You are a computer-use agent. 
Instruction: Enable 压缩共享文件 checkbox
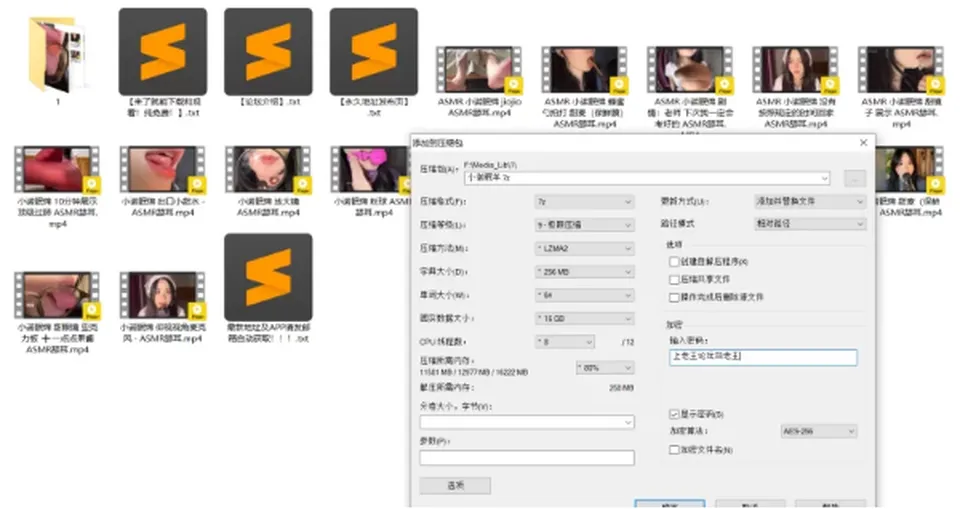pos(674,279)
